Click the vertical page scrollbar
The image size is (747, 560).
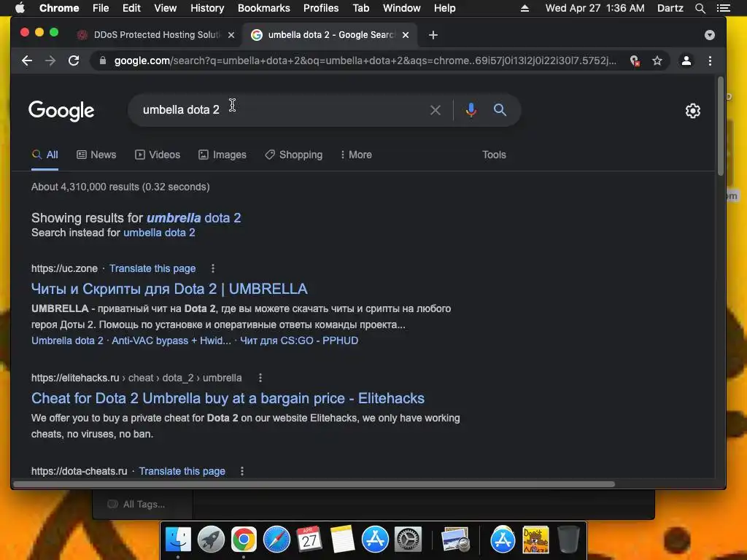pyautogui.click(x=720, y=126)
